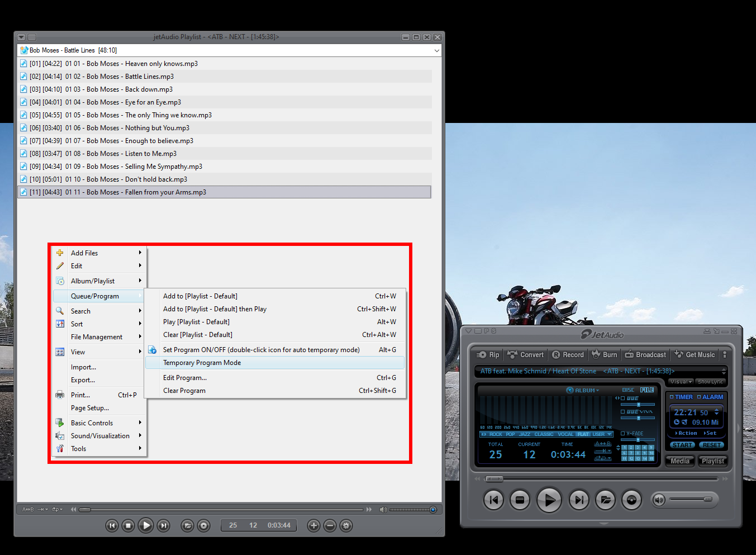Click open-folder button in Playlist window bottom bar
The height and width of the screenshot is (555, 756).
188,525
